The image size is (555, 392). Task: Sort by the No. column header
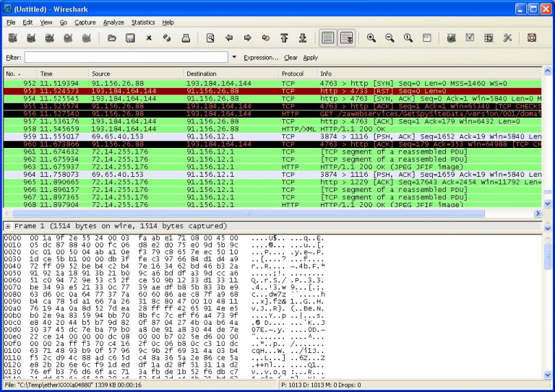(20, 74)
